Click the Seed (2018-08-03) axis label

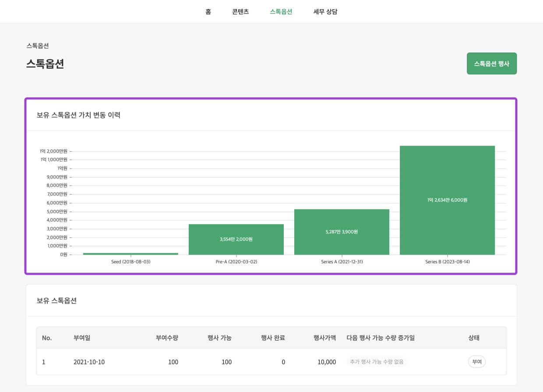[130, 262]
